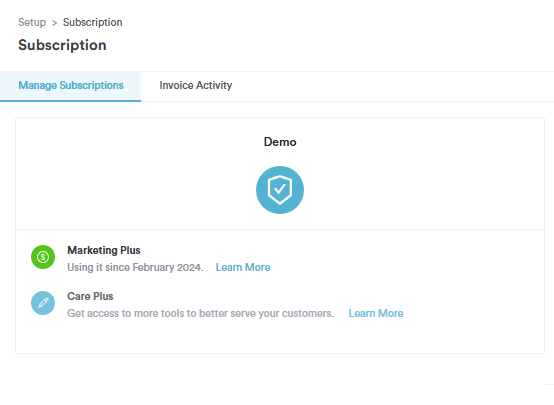The image size is (554, 405).
Task: Click the Care Plus title
Action: (x=90, y=296)
